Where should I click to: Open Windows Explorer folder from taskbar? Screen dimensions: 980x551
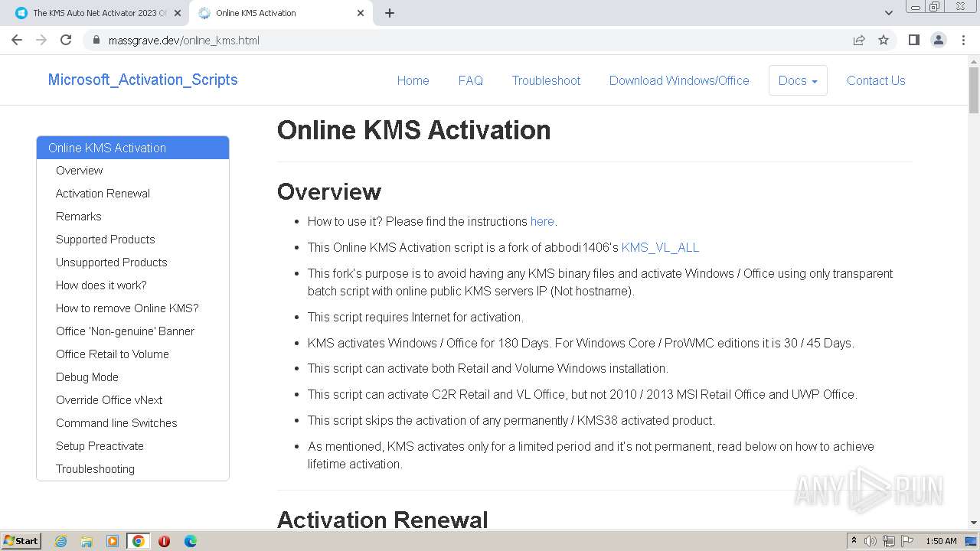[x=87, y=541]
